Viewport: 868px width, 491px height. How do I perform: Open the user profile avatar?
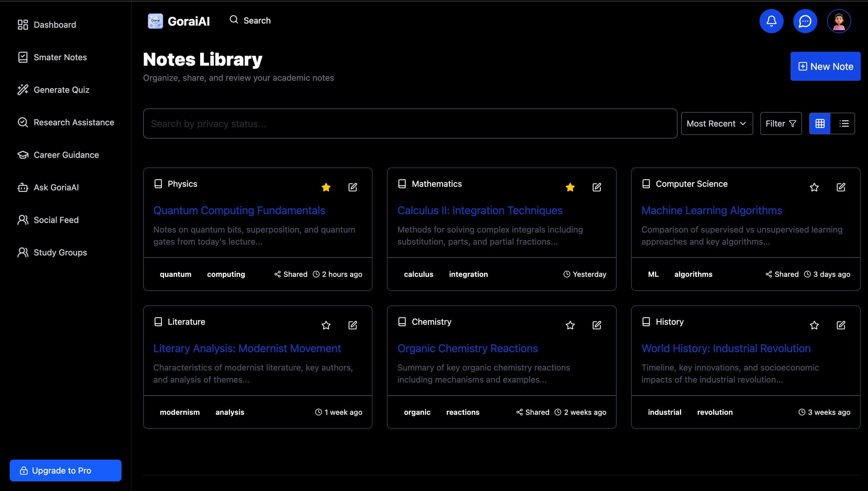click(839, 21)
